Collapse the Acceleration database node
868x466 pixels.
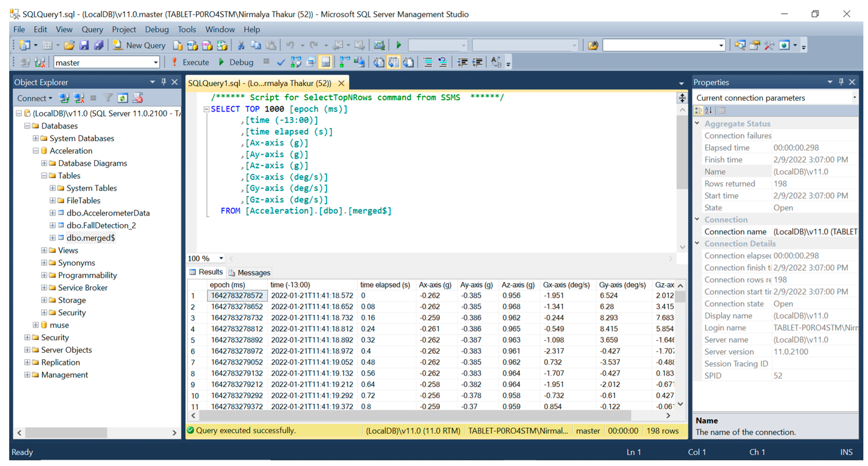click(x=36, y=151)
